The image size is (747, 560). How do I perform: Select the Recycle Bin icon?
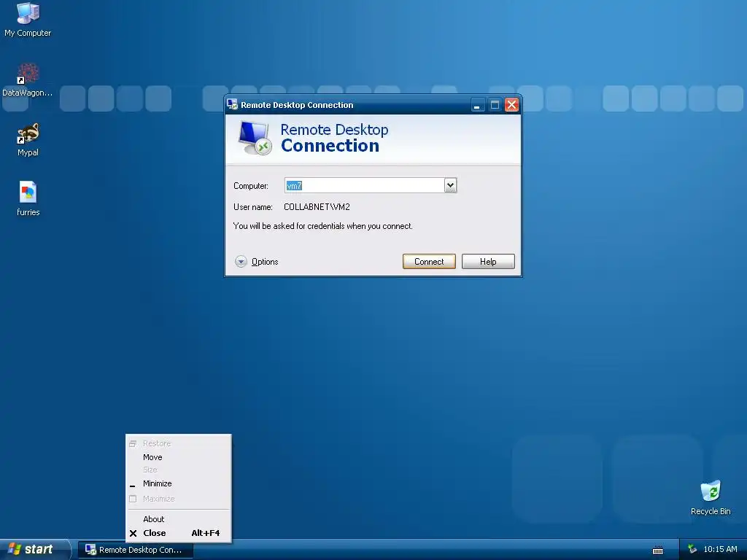pyautogui.click(x=711, y=497)
